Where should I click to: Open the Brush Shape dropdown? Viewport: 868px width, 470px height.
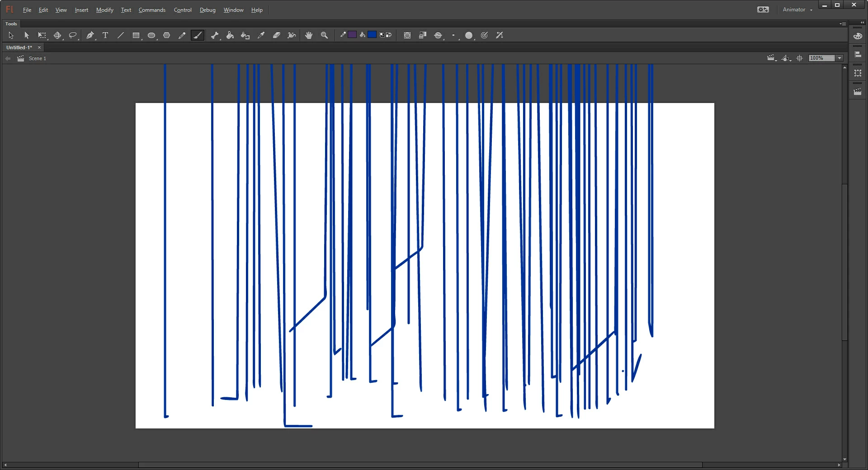pos(469,35)
